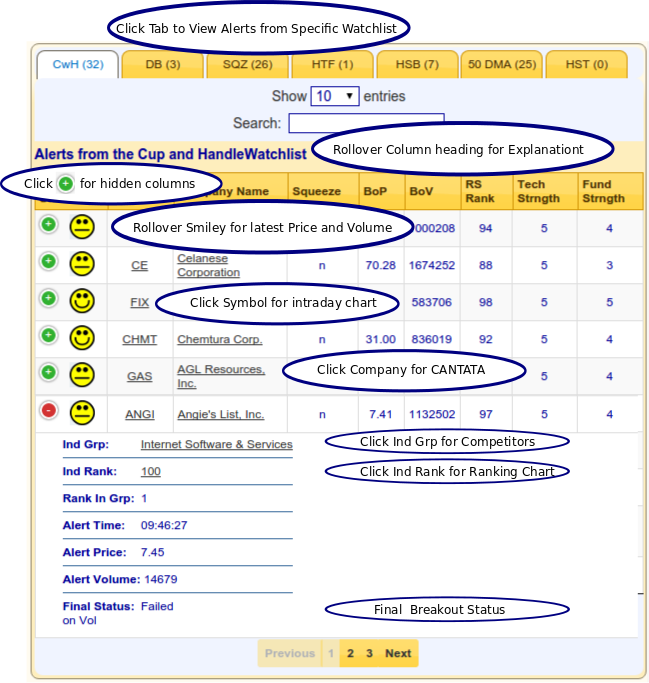The image size is (649, 683).
Task: Click Alert Time value 09:46:27
Action: [x=164, y=525]
